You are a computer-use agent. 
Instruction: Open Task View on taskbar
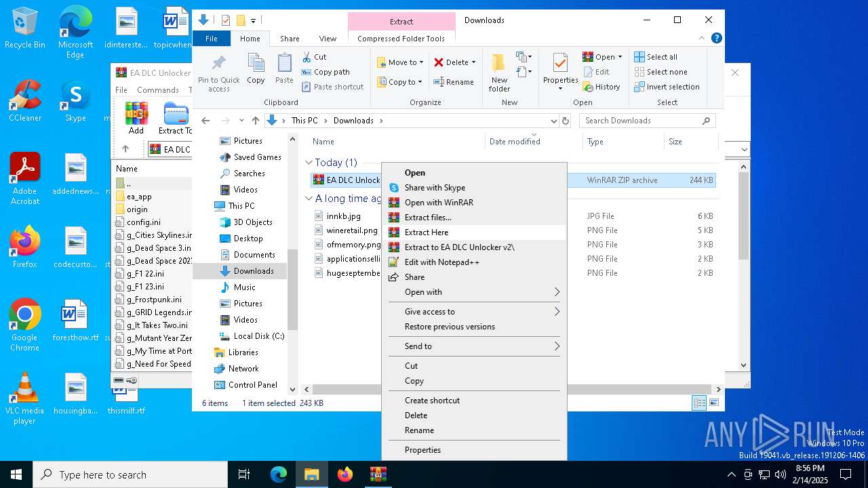244,474
